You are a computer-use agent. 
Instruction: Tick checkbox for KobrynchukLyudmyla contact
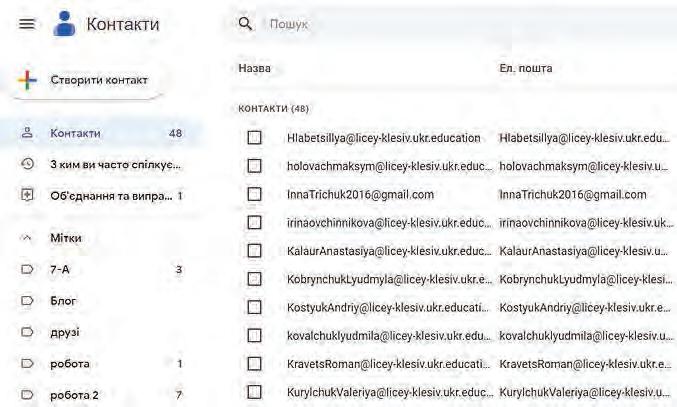[254, 279]
